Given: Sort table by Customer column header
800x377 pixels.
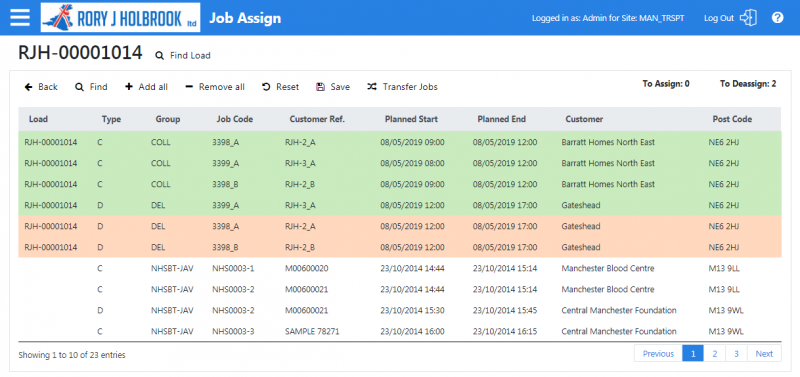Looking at the screenshot, I should coord(584,119).
